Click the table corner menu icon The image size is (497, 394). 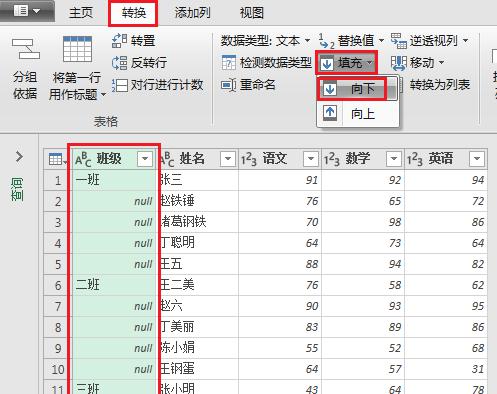tap(57, 159)
